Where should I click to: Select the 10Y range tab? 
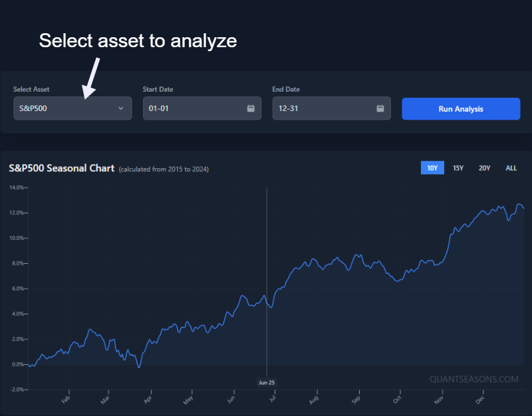pos(432,168)
